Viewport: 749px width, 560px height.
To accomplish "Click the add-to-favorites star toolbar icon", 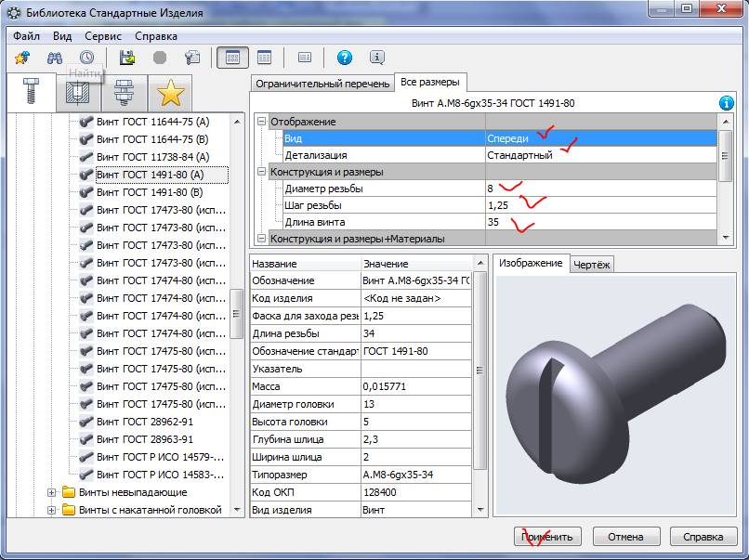I will click(22, 58).
